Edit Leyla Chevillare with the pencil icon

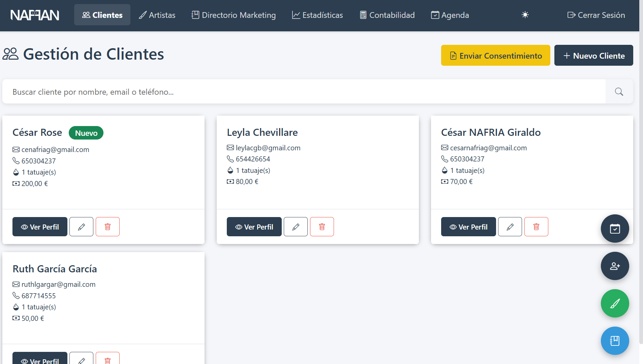click(296, 227)
